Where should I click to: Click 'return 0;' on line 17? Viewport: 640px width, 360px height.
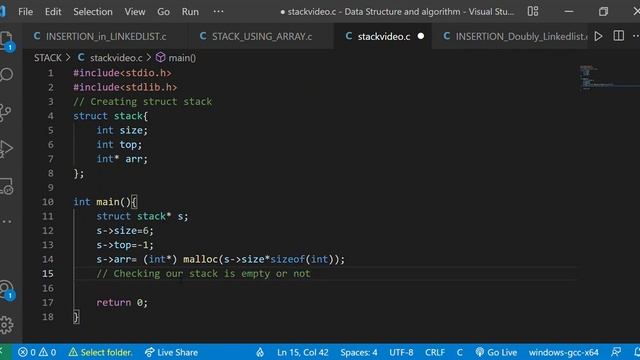pyautogui.click(x=122, y=302)
